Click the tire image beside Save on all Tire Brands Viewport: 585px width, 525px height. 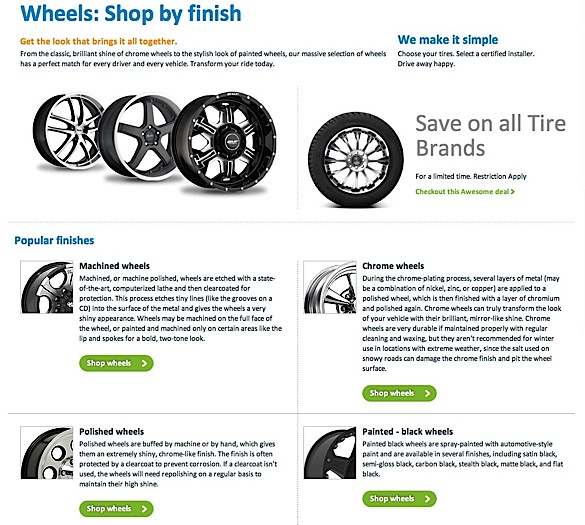356,160
